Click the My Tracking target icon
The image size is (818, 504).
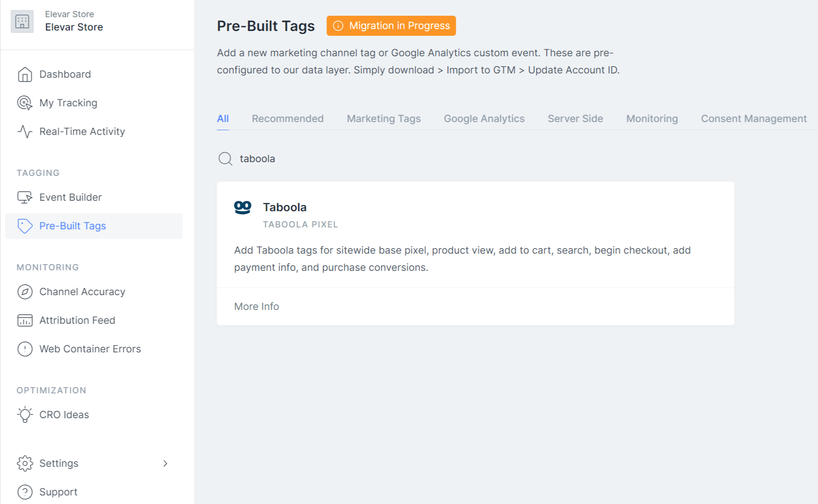25,103
